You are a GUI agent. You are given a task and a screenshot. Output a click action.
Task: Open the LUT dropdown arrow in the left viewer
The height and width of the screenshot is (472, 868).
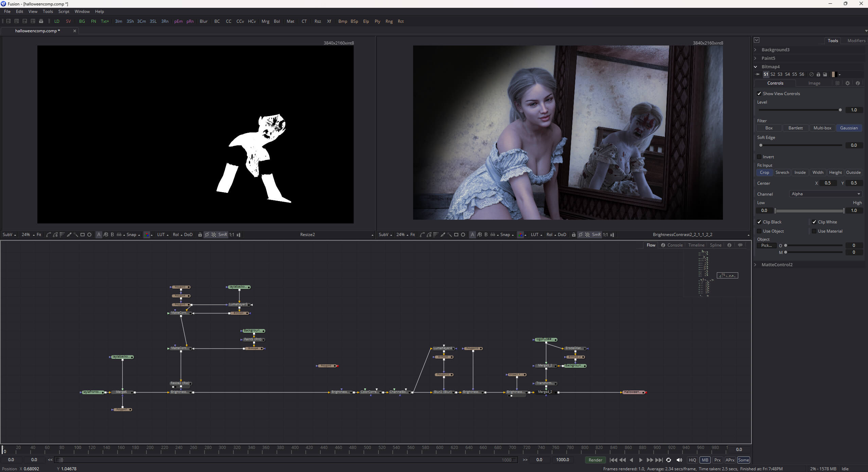coord(168,235)
